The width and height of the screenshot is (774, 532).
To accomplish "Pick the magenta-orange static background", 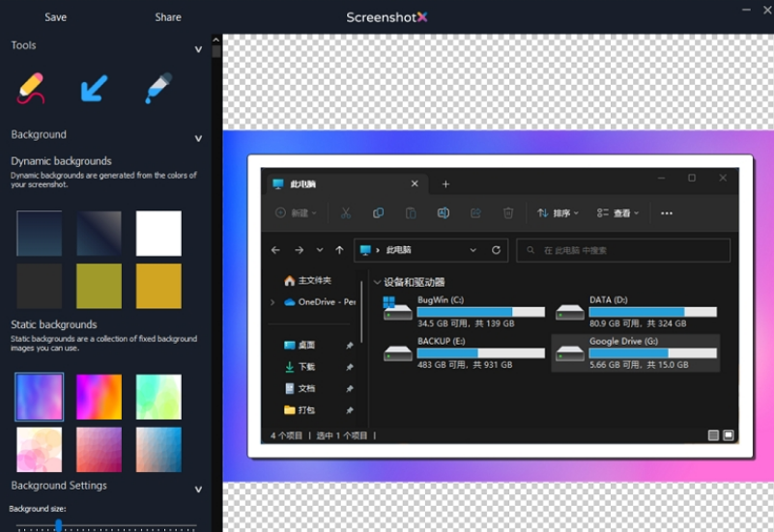I will (x=100, y=397).
